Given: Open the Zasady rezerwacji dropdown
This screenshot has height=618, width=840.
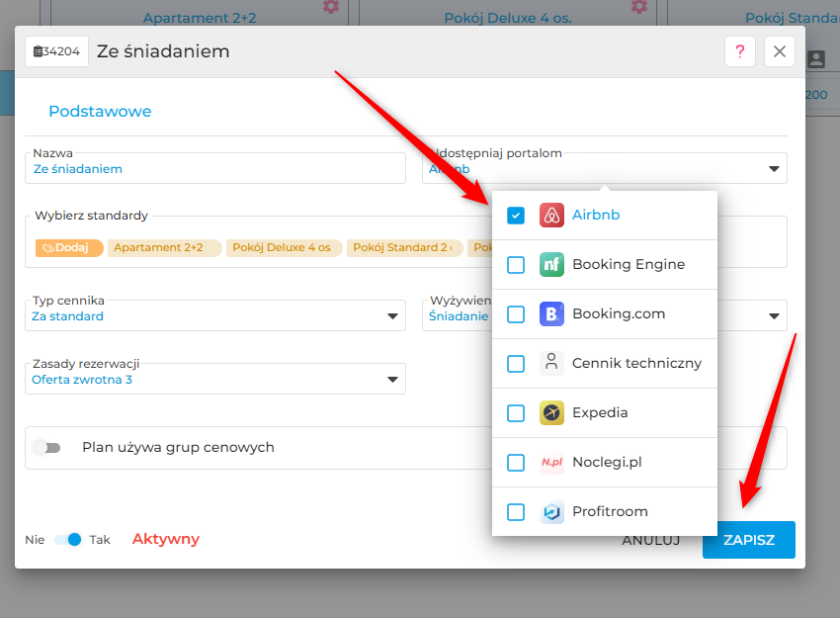Looking at the screenshot, I should [215, 379].
